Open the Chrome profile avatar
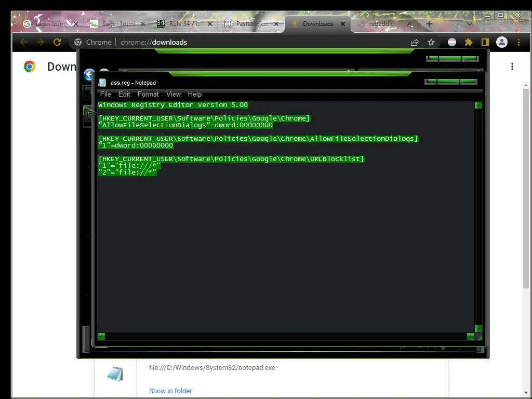 click(x=502, y=42)
